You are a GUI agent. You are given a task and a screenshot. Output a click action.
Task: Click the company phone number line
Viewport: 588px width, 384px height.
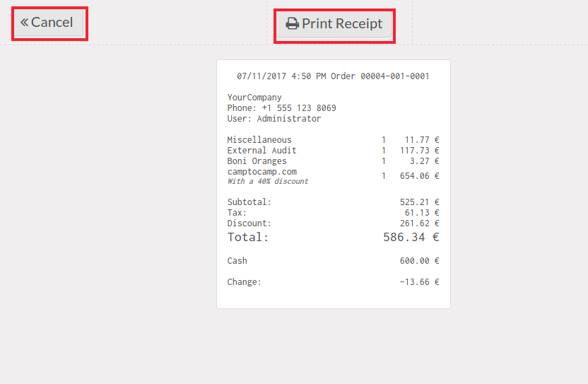tap(281, 108)
